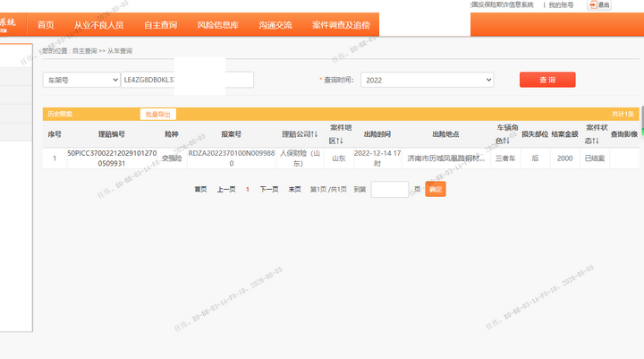Click the page number input field
This screenshot has height=359, width=644.
pyautogui.click(x=390, y=189)
